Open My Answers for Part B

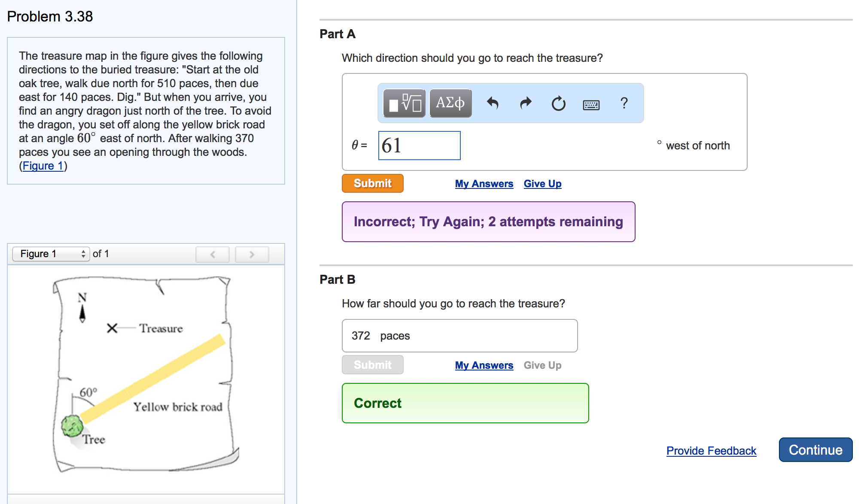(x=484, y=365)
